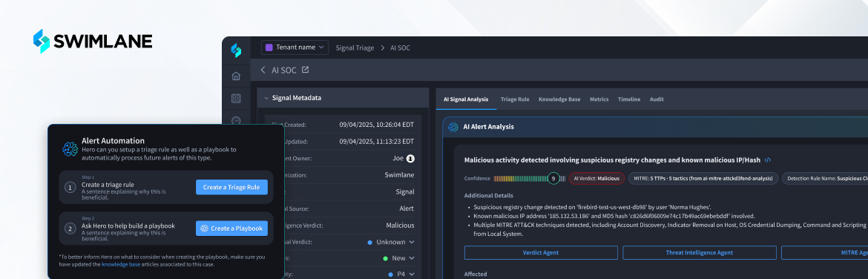Open the New status dropdown
Screen dimensions: 868x279
tap(398, 258)
